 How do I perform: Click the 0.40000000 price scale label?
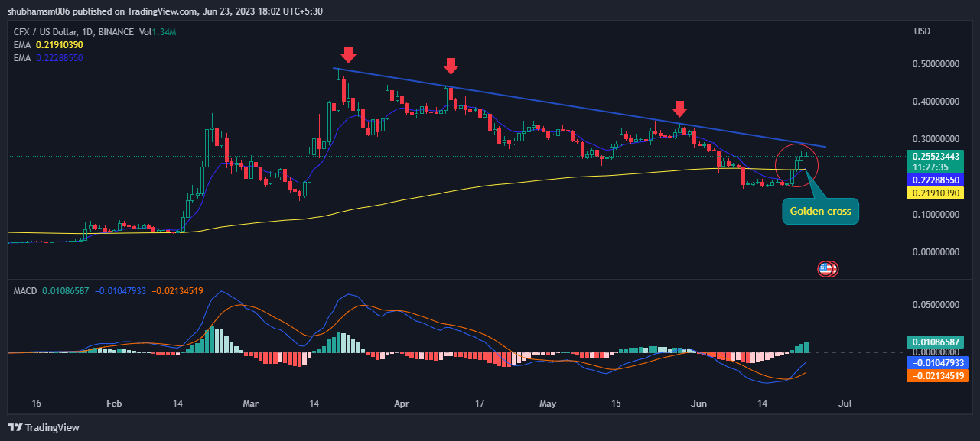point(936,101)
